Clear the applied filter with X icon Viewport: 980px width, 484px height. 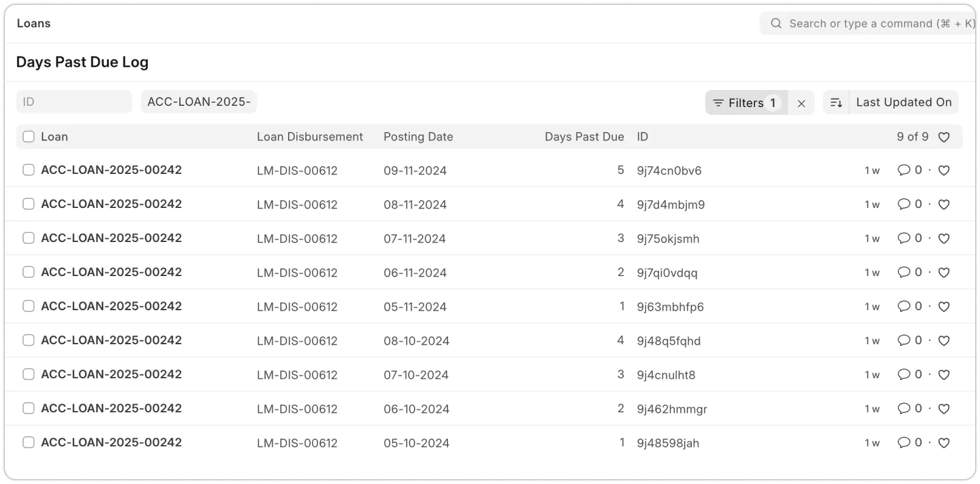(x=801, y=103)
